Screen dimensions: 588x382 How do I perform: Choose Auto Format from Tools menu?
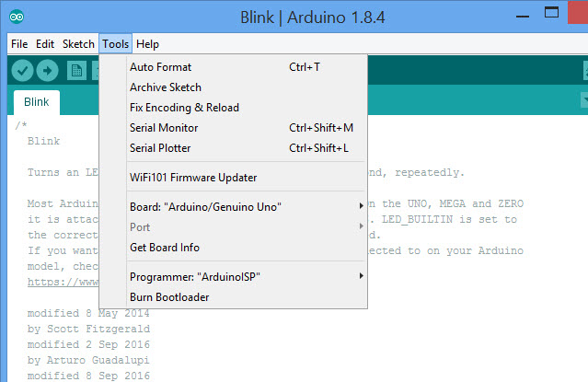pos(160,67)
